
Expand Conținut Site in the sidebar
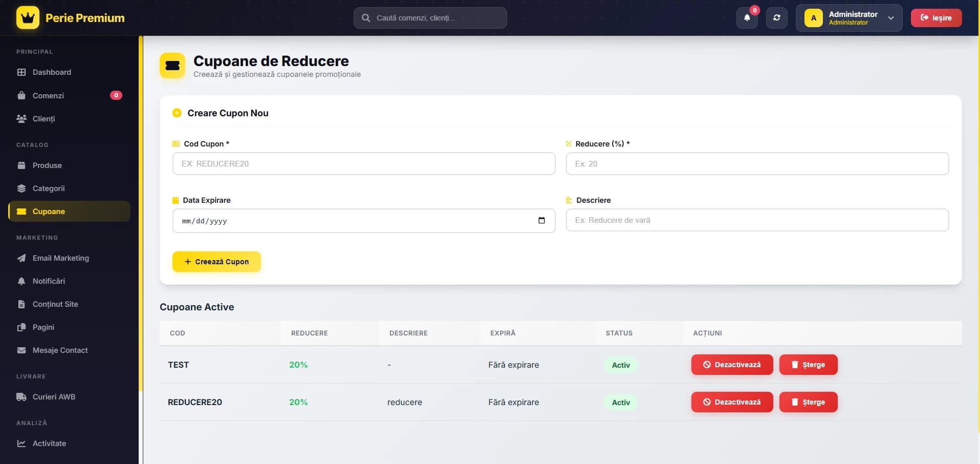tap(55, 304)
